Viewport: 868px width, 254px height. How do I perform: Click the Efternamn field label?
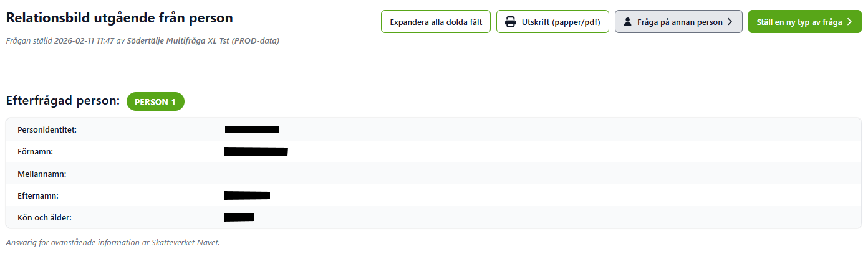[x=38, y=195]
